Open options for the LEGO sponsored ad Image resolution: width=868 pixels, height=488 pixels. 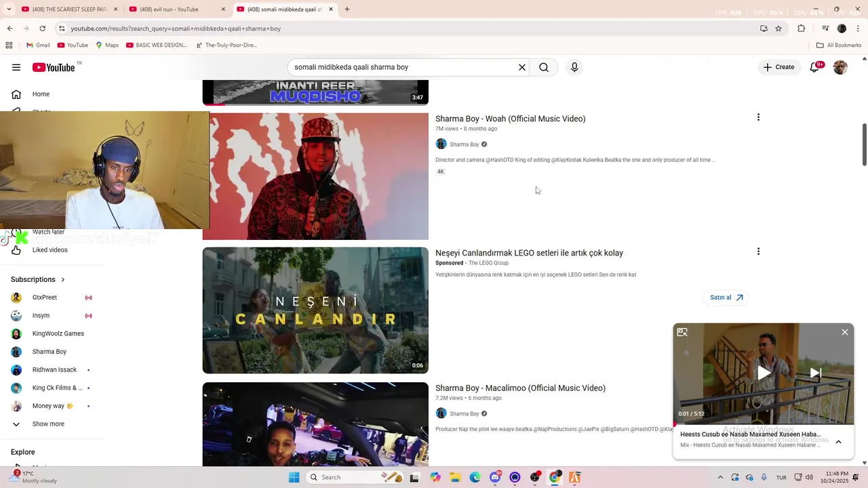pyautogui.click(x=758, y=251)
